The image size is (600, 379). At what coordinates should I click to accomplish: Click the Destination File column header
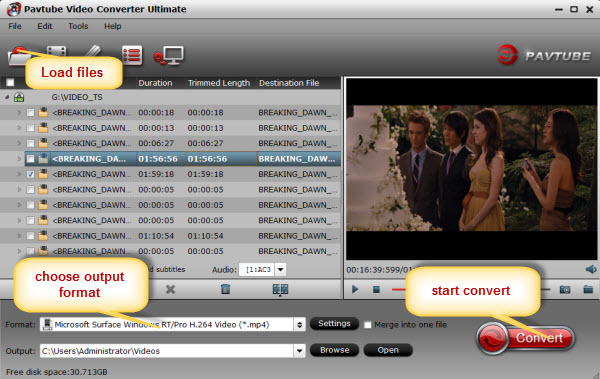click(x=289, y=83)
